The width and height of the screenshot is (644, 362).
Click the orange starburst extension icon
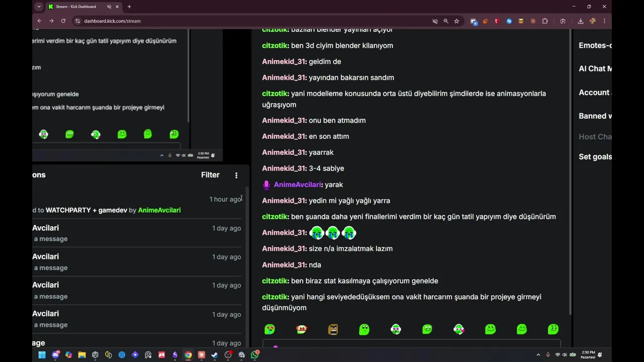(533, 21)
